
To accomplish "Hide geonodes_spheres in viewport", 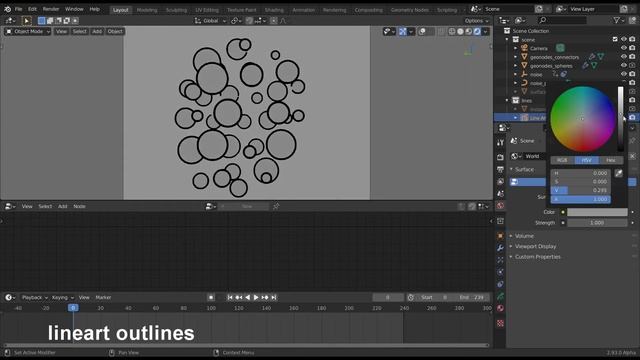I will click(x=624, y=65).
